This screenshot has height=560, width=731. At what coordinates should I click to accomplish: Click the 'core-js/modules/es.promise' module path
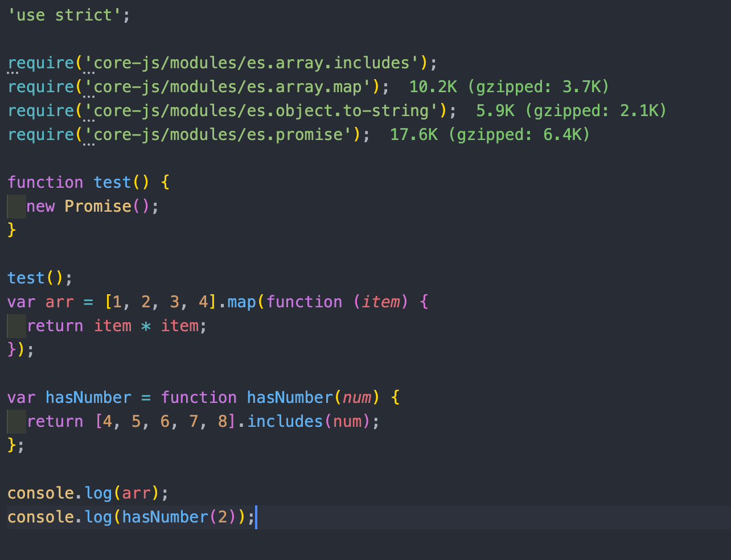[x=218, y=134]
